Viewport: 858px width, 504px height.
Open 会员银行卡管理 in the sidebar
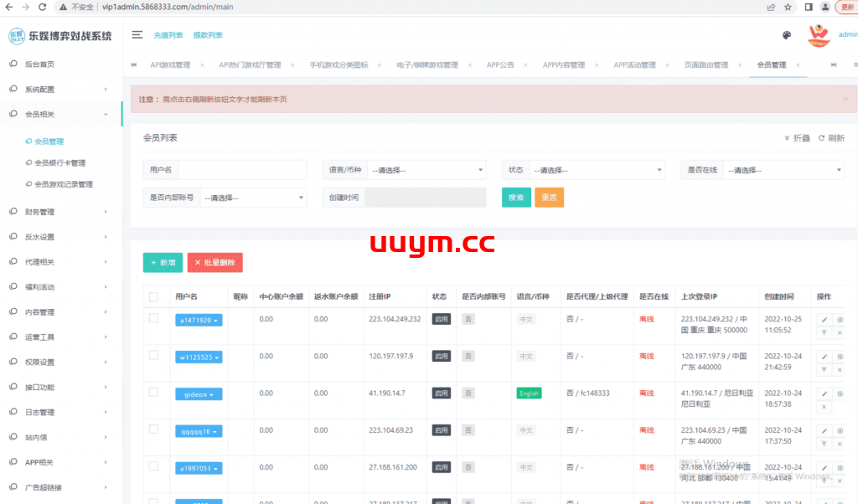[59, 163]
